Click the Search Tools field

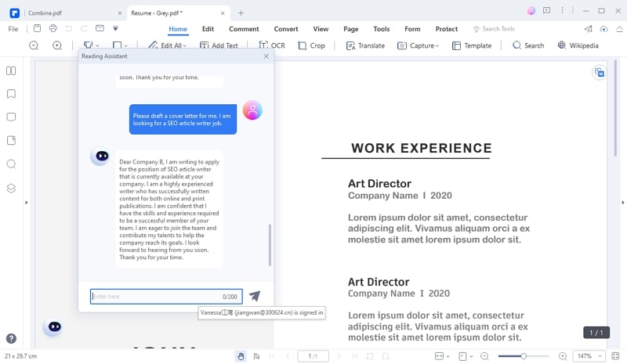(x=494, y=29)
